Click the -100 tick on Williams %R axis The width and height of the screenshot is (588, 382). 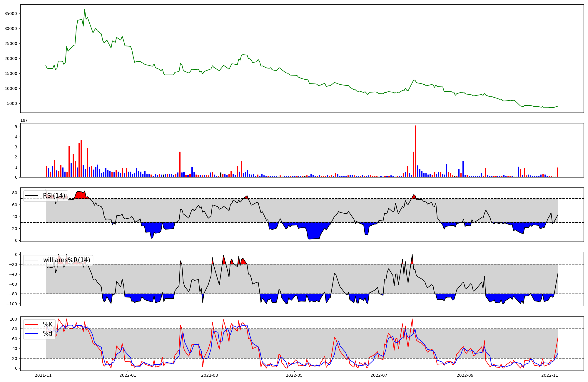[x=12, y=304]
